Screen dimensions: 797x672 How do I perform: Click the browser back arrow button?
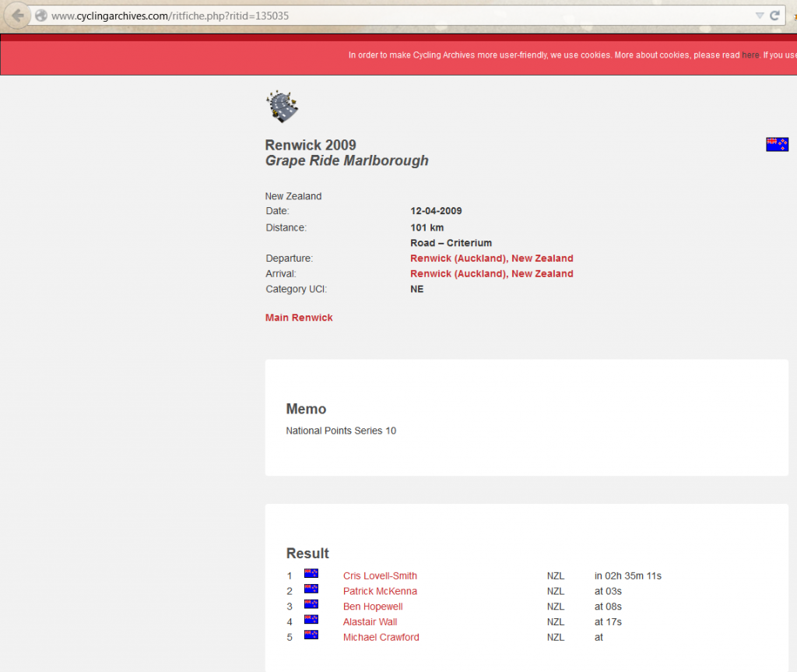point(18,16)
